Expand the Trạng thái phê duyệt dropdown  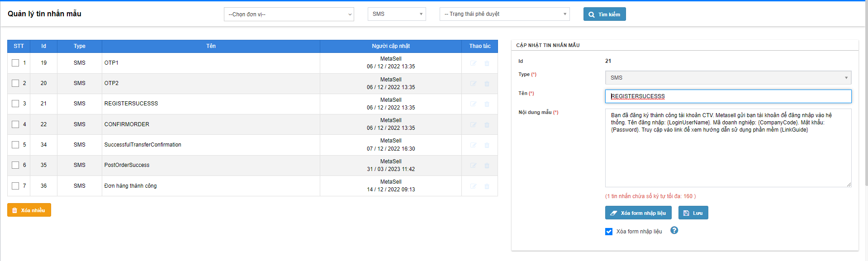coord(504,14)
